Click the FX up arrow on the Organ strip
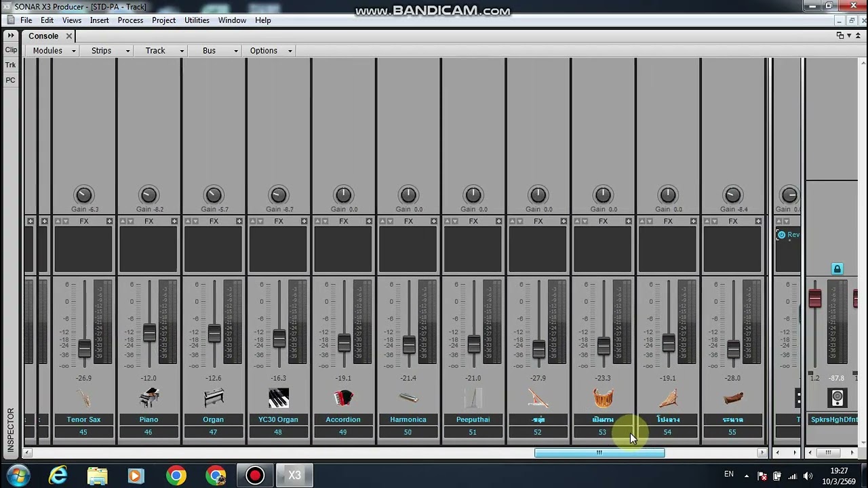The height and width of the screenshot is (488, 868). click(188, 222)
